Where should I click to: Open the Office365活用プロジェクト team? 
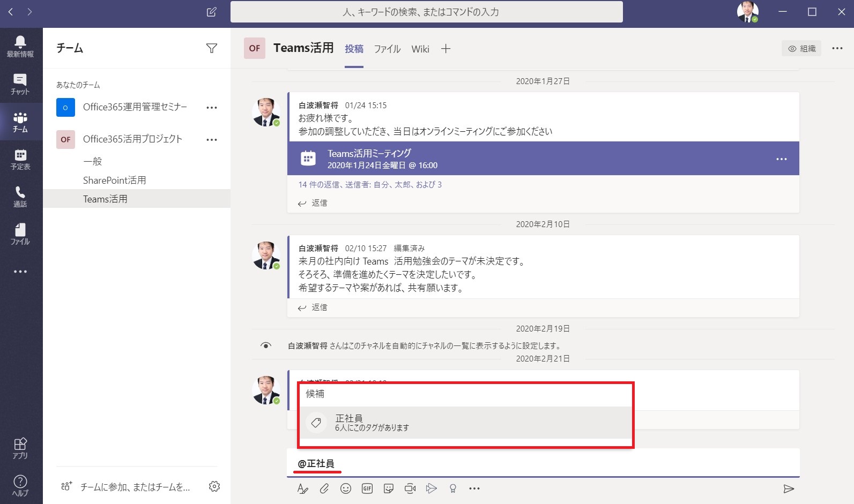(132, 139)
